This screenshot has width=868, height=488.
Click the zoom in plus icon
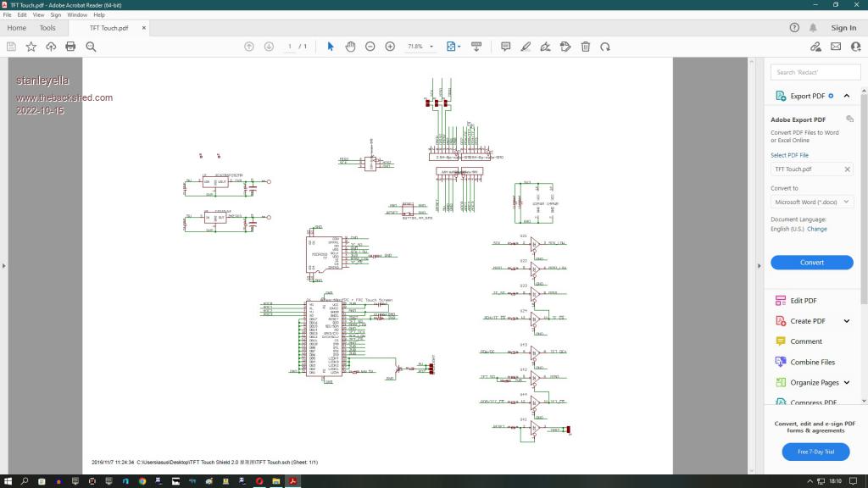tap(390, 47)
